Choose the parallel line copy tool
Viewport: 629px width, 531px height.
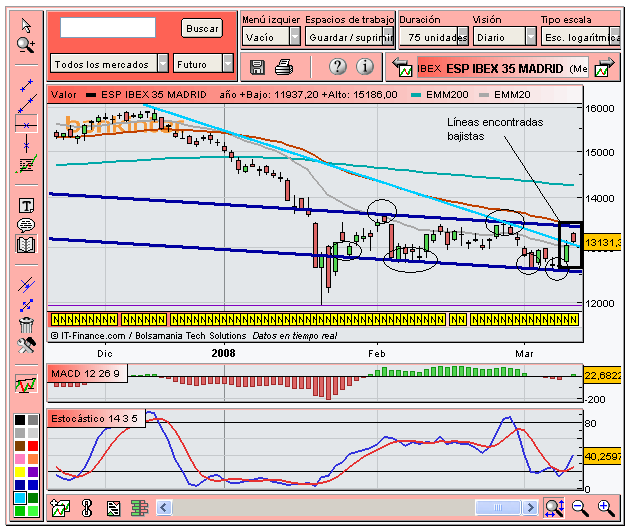click(26, 285)
